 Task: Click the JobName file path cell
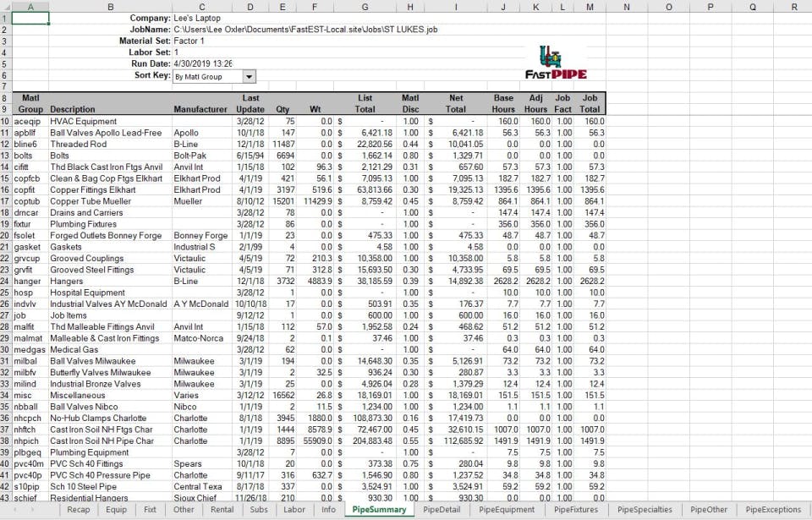[305, 30]
